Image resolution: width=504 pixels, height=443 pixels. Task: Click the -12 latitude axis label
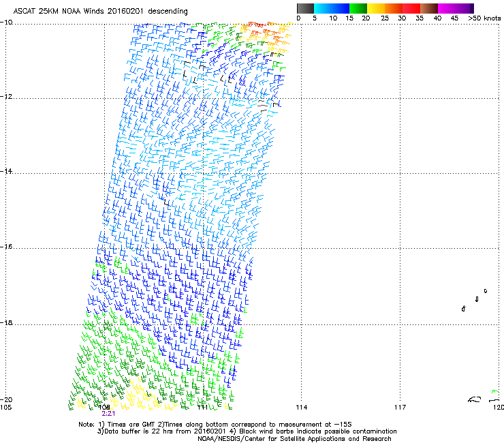[6, 97]
